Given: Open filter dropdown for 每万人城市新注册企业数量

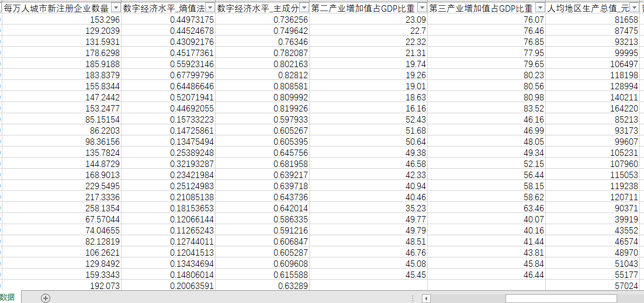Looking at the screenshot, I should tap(116, 8).
